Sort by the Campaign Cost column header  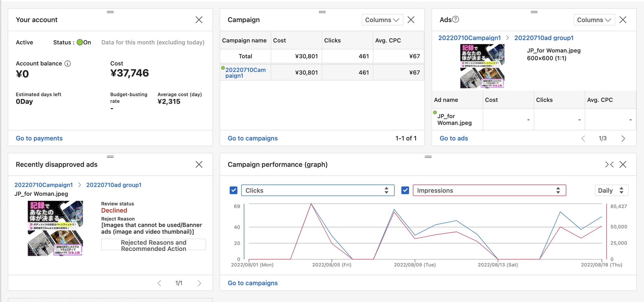point(280,41)
